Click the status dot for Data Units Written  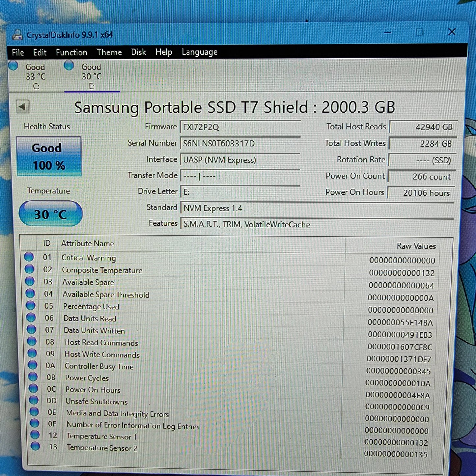click(x=31, y=329)
